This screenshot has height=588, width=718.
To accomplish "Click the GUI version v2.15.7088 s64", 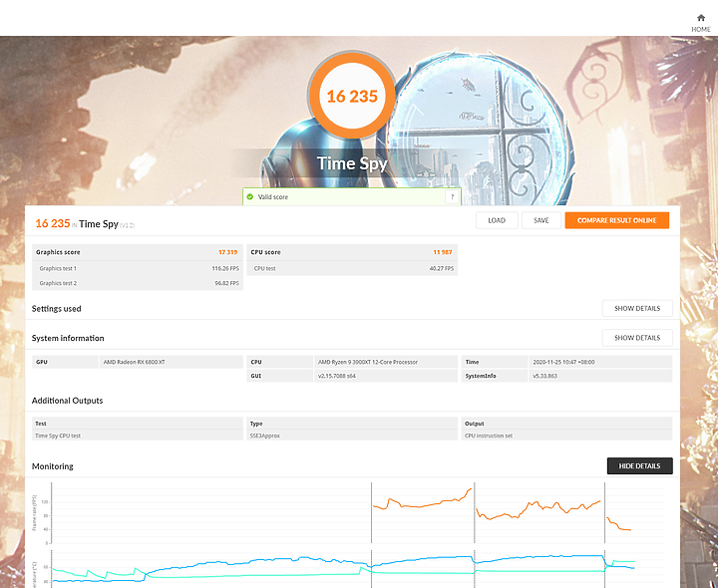I will click(x=337, y=376).
